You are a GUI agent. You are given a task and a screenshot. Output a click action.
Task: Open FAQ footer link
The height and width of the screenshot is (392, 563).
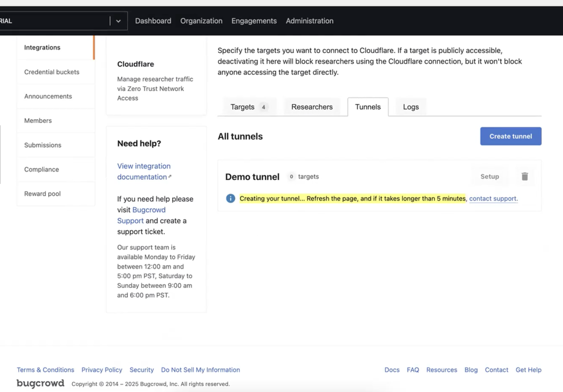413,370
